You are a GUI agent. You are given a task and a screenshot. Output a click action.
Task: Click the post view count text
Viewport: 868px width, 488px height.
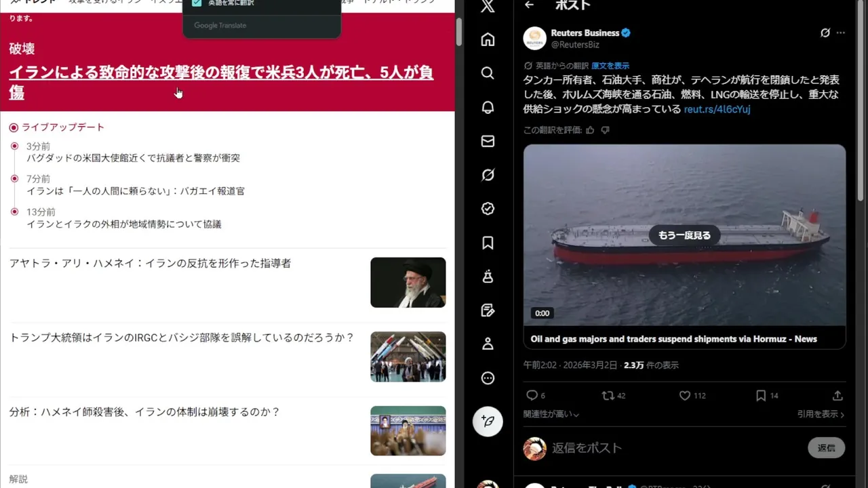[x=651, y=365]
